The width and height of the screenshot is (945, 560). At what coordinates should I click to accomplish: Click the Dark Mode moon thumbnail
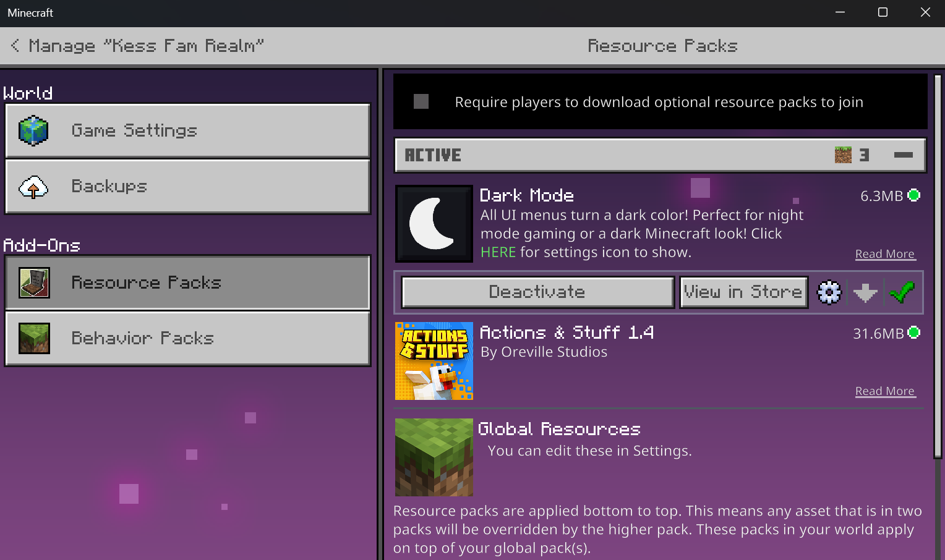[x=434, y=224]
